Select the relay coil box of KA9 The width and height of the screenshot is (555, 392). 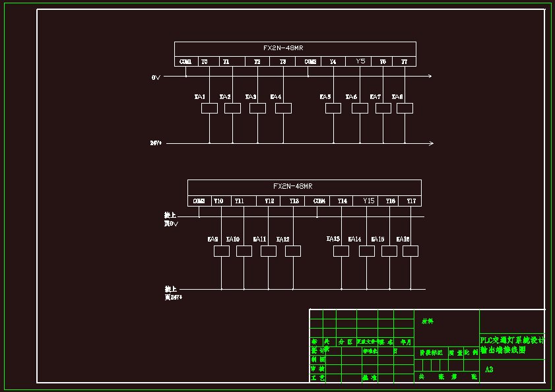tap(222, 251)
